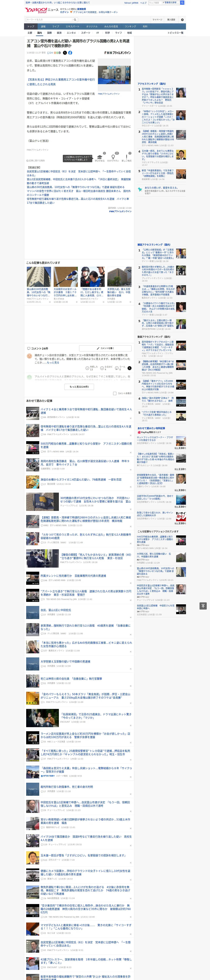The width and height of the screenshot is (210, 980).
Task: Open article ラーメン店元従業員が売上金
Action: click(x=85, y=735)
